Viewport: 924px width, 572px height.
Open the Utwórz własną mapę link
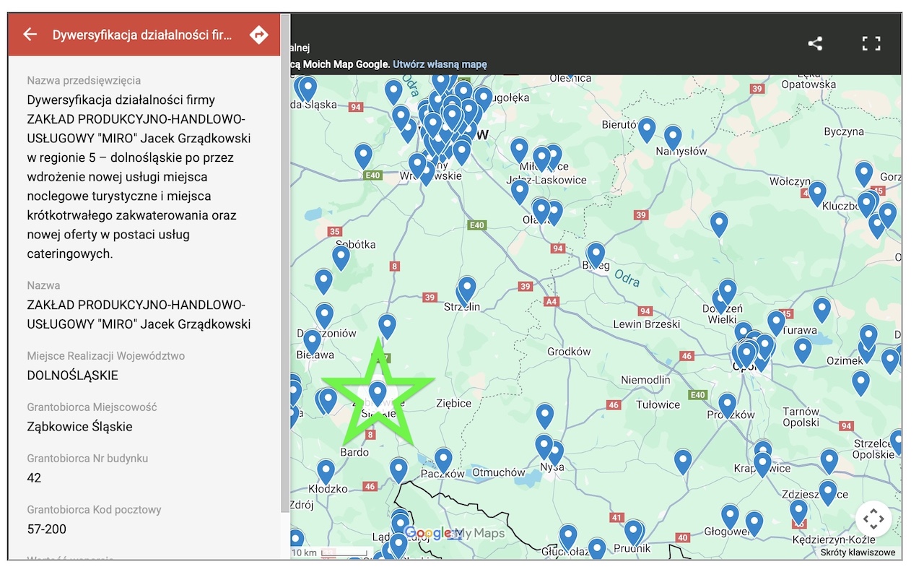click(440, 64)
